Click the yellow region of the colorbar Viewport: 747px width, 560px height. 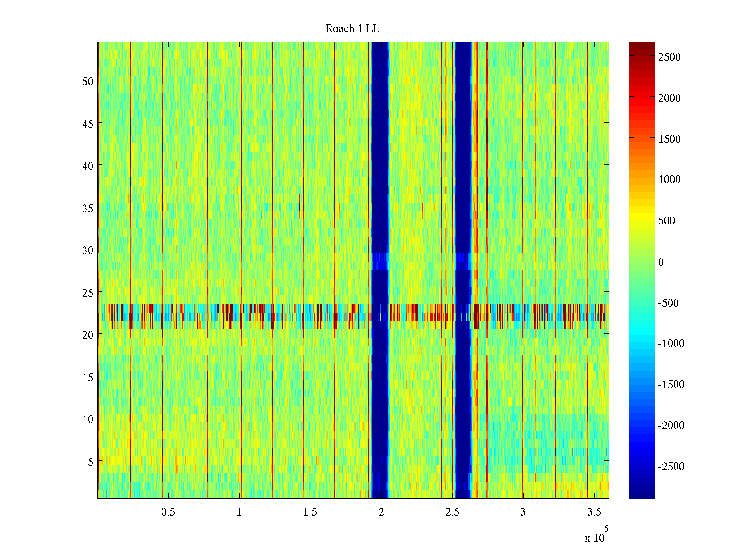click(641, 221)
